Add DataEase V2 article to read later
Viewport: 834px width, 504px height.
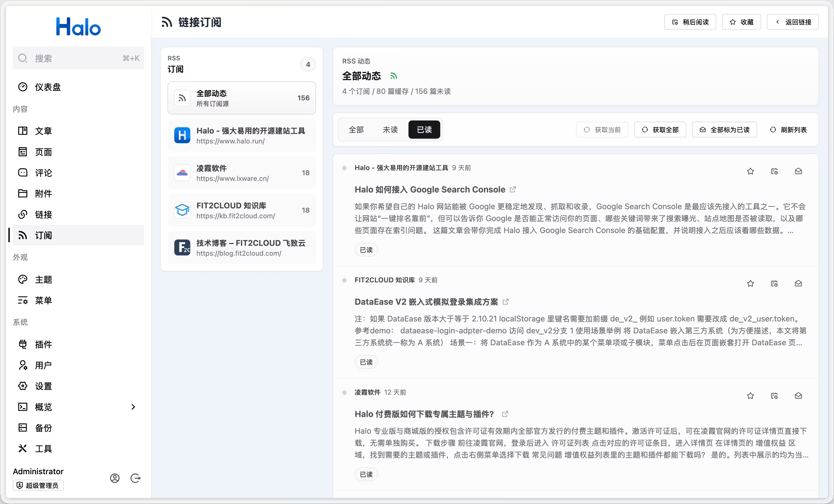(774, 284)
